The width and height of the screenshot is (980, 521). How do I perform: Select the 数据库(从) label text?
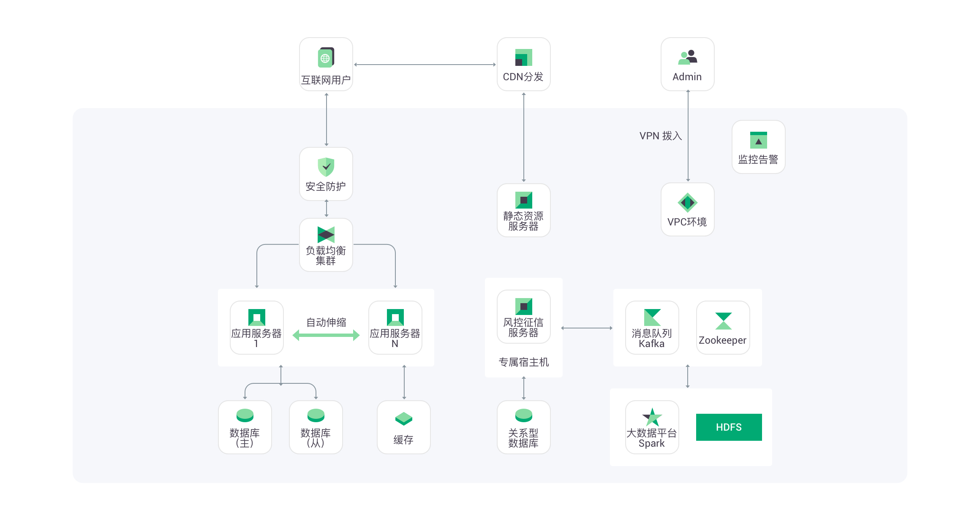click(316, 438)
